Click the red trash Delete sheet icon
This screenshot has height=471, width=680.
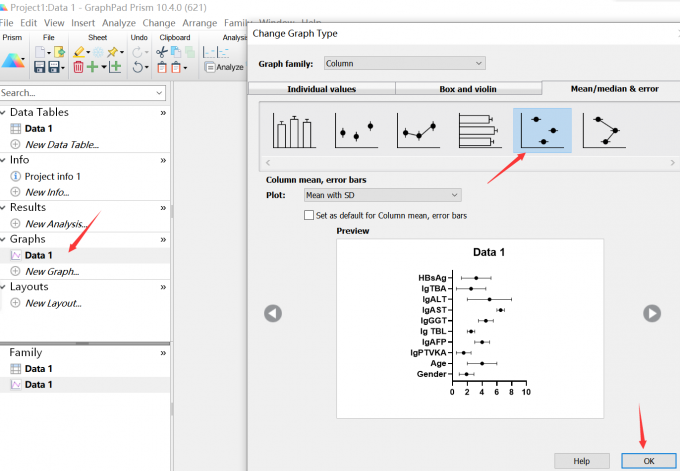point(78,67)
